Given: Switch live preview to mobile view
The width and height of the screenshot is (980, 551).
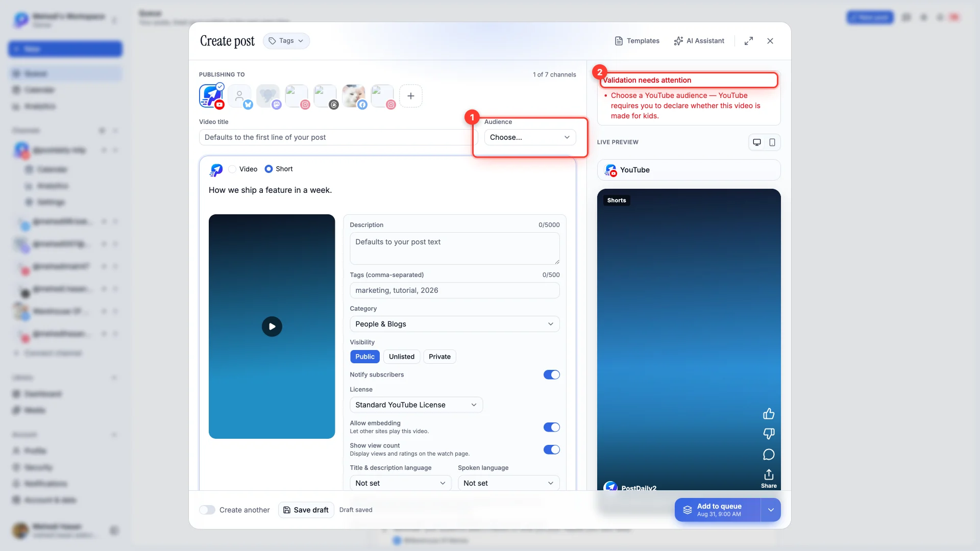Looking at the screenshot, I should pyautogui.click(x=772, y=142).
